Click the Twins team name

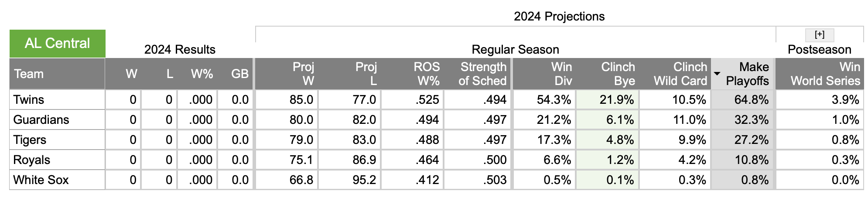tap(29, 100)
